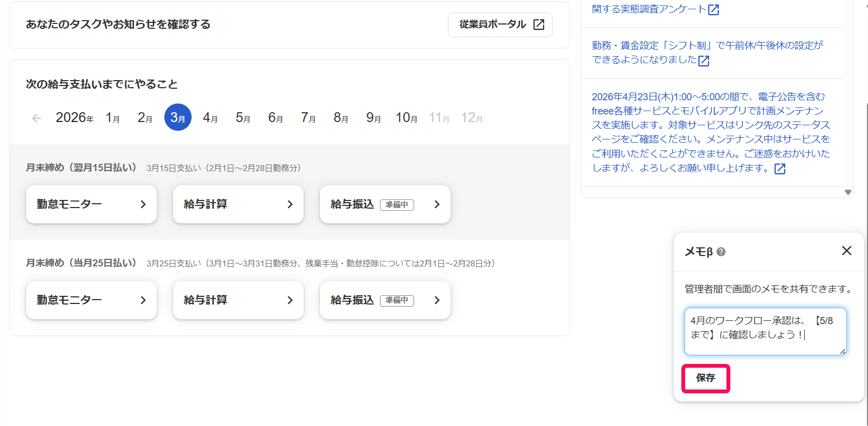Select the 10月 month tab

pos(407,118)
